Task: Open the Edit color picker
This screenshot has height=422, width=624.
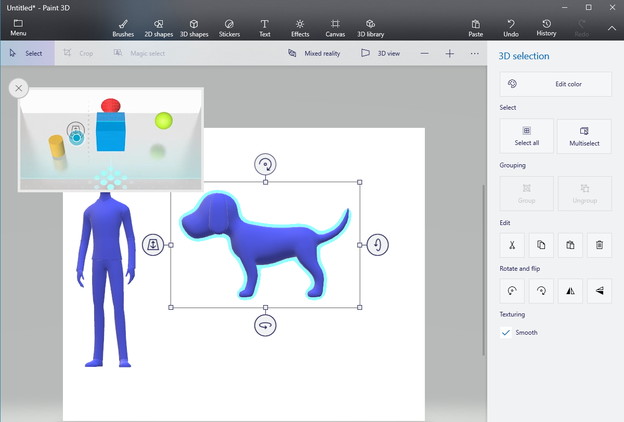Action: click(x=556, y=84)
